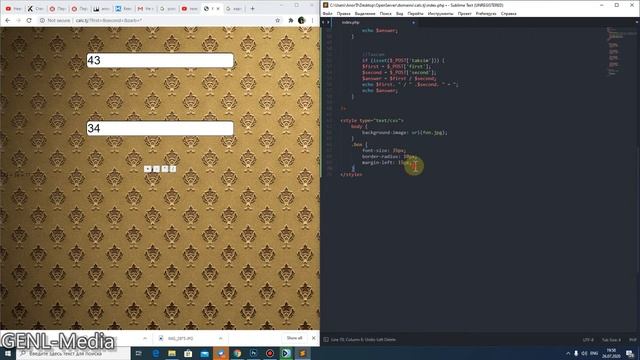Close the active calc browser tab
The height and width of the screenshot is (360, 640).
point(218,9)
